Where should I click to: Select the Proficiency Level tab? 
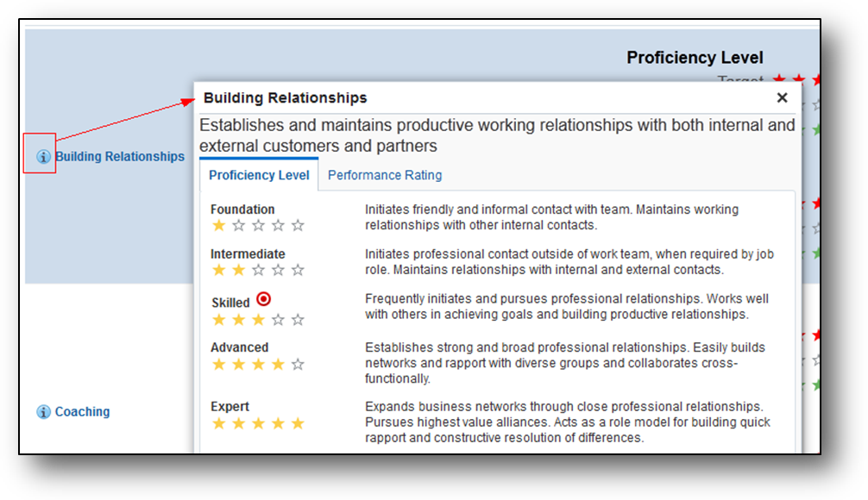point(259,175)
